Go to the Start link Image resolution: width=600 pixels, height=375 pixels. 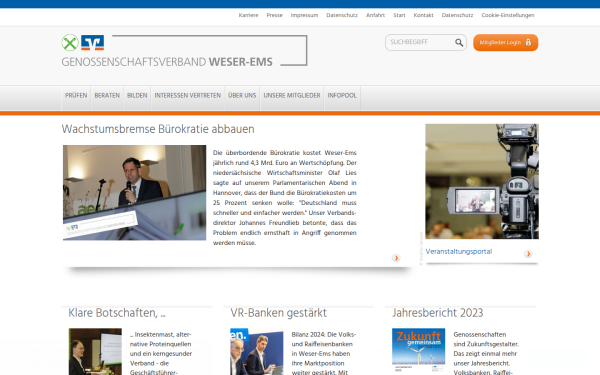tap(399, 15)
